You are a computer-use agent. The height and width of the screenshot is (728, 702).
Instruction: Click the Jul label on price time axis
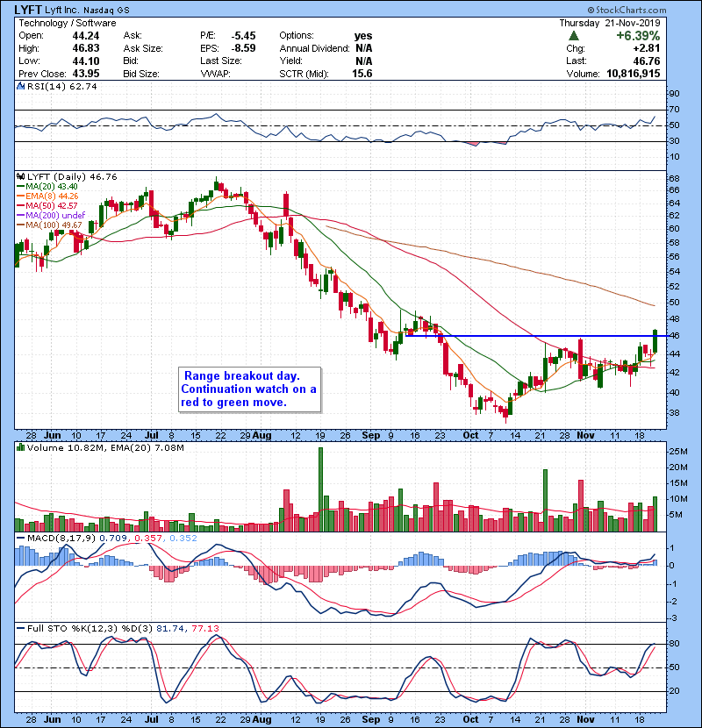coord(152,436)
